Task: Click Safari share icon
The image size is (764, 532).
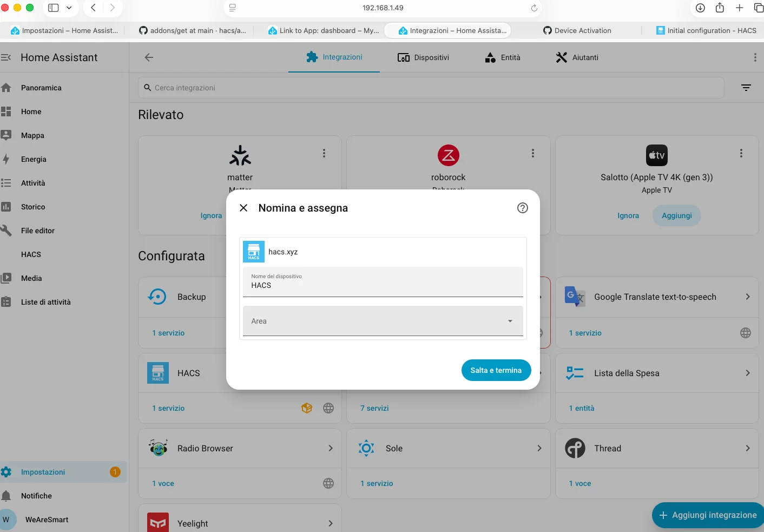Action: pyautogui.click(x=720, y=8)
